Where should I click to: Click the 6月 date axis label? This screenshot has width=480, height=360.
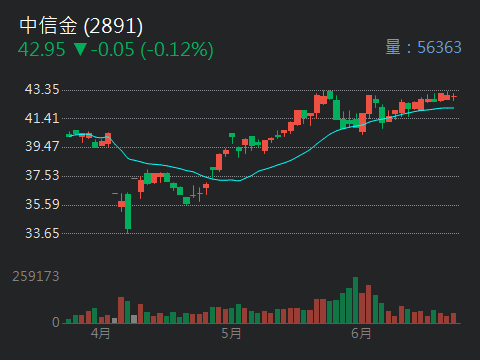pyautogui.click(x=361, y=333)
